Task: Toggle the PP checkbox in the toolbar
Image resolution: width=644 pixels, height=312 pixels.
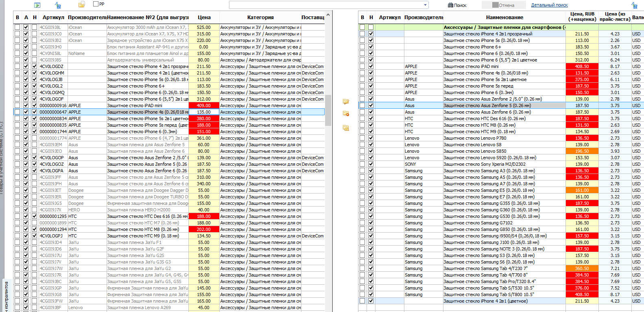Action: click(96, 4)
